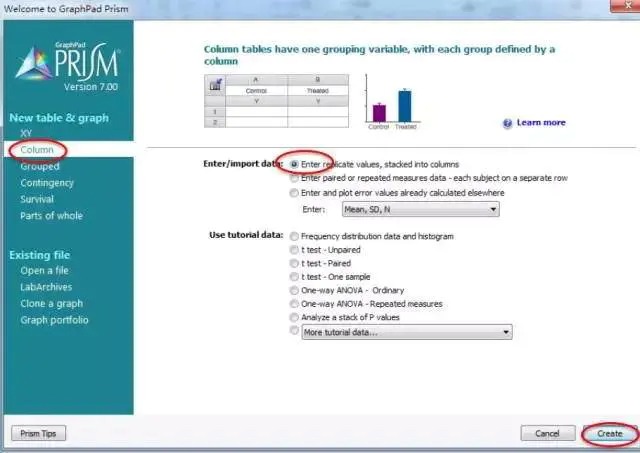The width and height of the screenshot is (640, 453).
Task: Select One-way ANOVA - Repeated measures tutorial
Action: (x=294, y=304)
